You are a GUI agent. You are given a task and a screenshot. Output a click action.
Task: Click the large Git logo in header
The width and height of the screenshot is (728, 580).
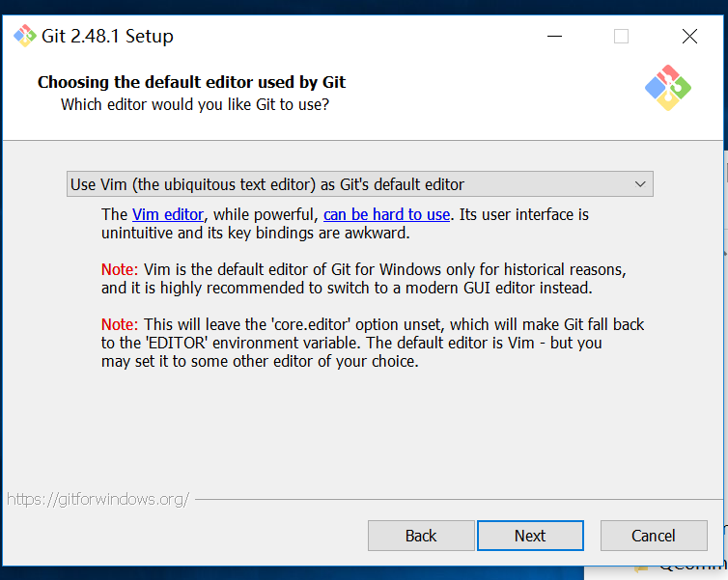667,88
